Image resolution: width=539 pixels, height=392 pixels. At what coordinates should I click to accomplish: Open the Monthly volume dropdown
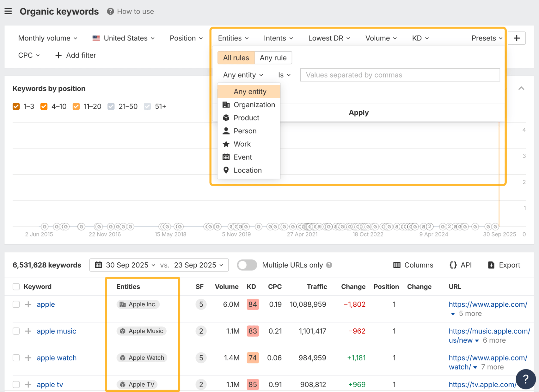(48, 38)
